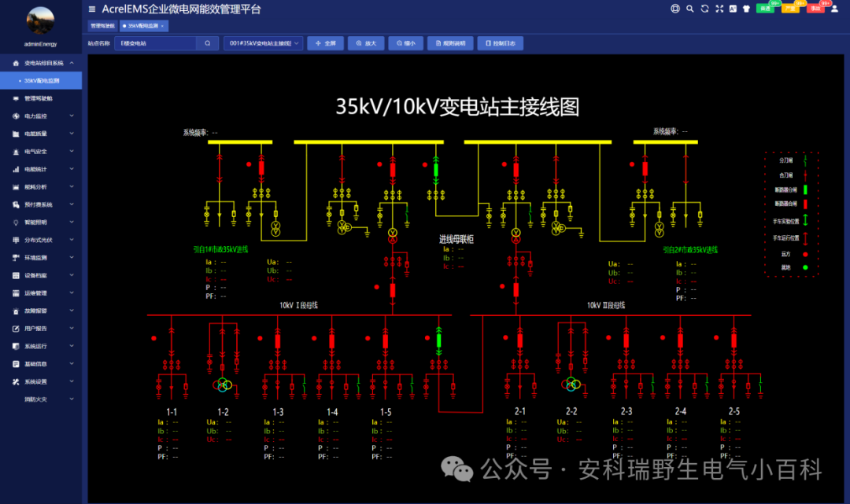Click the 10kV II段母线 label
Screen dimensions: 850x504
pyautogui.click(x=605, y=305)
